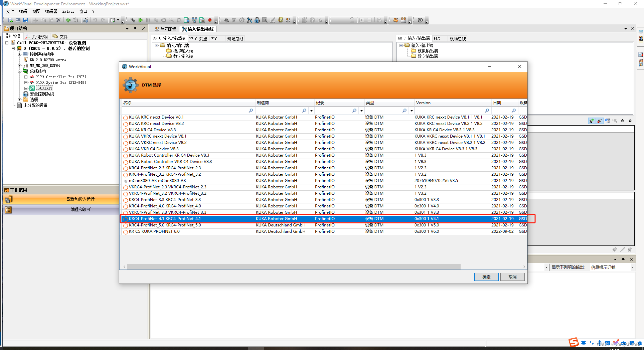The height and width of the screenshot is (350, 644).
Task: Open the 信息提示记载 output dropdown
Action: coord(633,268)
